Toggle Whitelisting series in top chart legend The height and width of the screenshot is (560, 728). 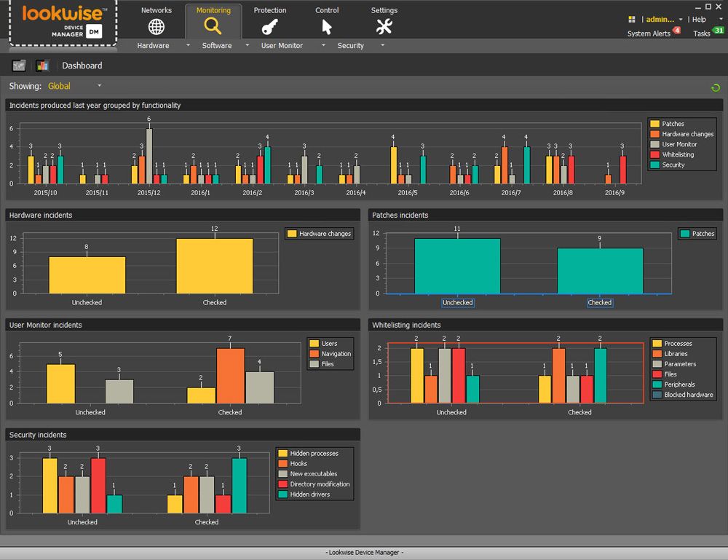pos(678,154)
